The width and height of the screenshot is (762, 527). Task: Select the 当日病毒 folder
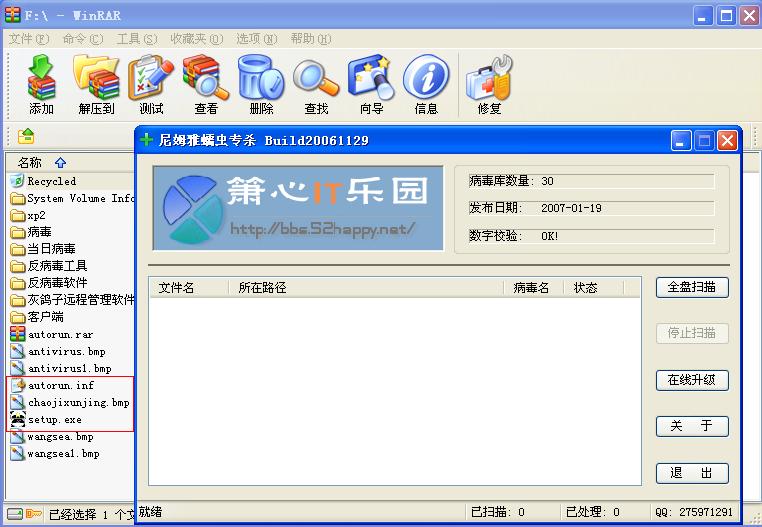coord(43,249)
